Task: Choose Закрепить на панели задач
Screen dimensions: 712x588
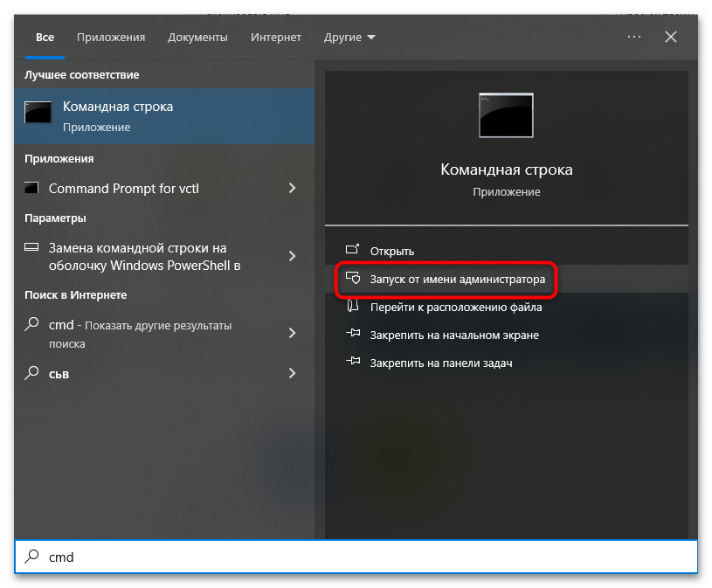Action: tap(507, 363)
